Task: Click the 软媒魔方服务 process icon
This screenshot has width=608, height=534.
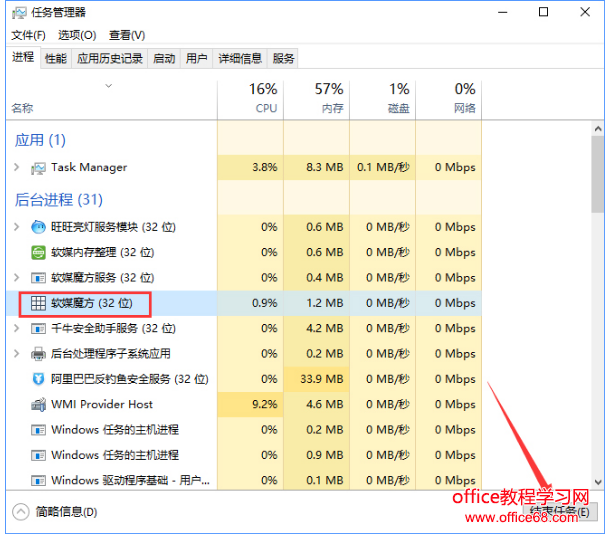Action: (x=38, y=278)
